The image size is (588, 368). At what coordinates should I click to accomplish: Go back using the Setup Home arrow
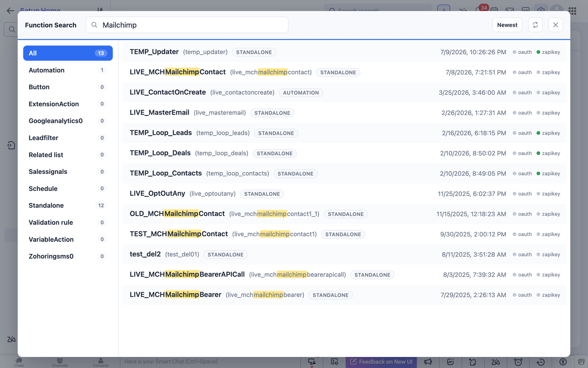point(10,11)
